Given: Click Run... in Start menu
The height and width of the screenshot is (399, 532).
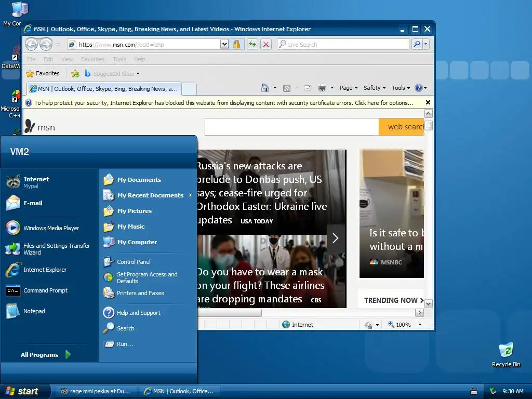Looking at the screenshot, I should click(x=148, y=344).
